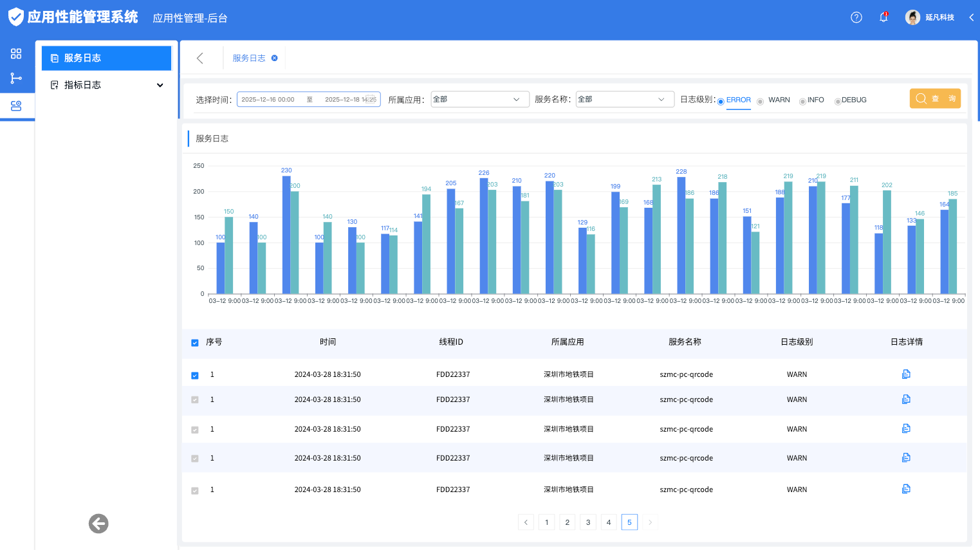980x550 pixels.
Task: Close the 服务日志 tab
Action: tap(275, 58)
